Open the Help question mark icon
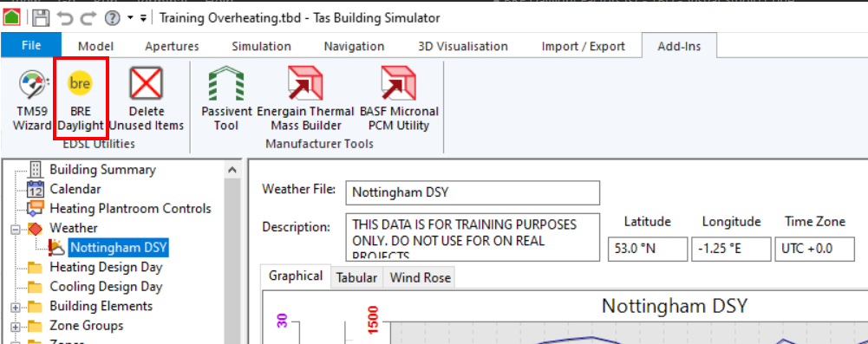 (x=113, y=18)
